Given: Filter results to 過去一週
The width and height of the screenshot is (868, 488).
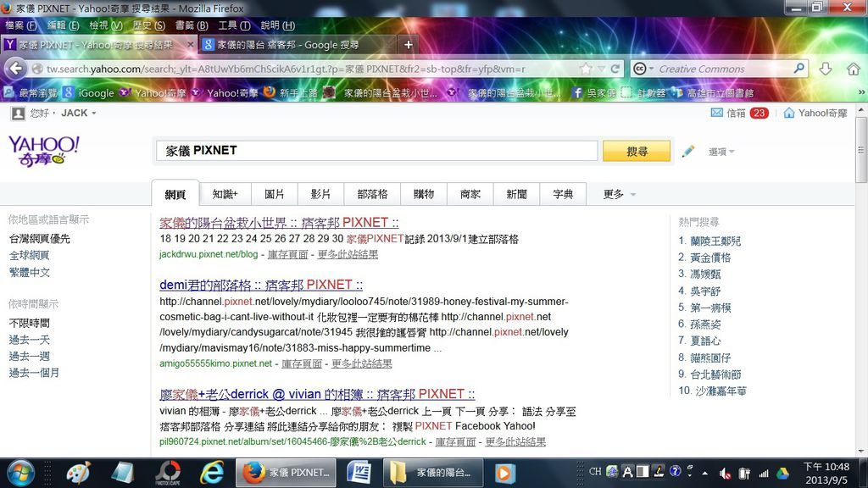Looking at the screenshot, I should click(30, 356).
